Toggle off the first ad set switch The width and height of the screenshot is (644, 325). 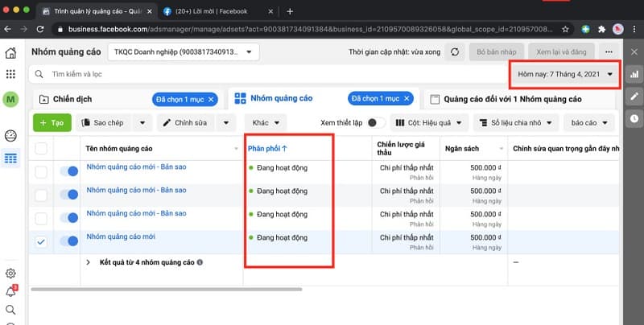(69, 171)
